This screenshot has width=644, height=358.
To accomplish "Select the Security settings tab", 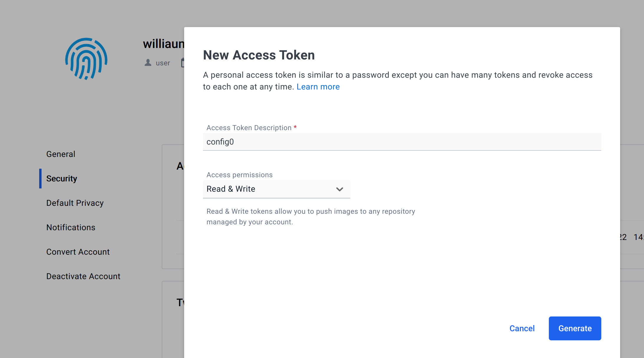I will [x=62, y=178].
